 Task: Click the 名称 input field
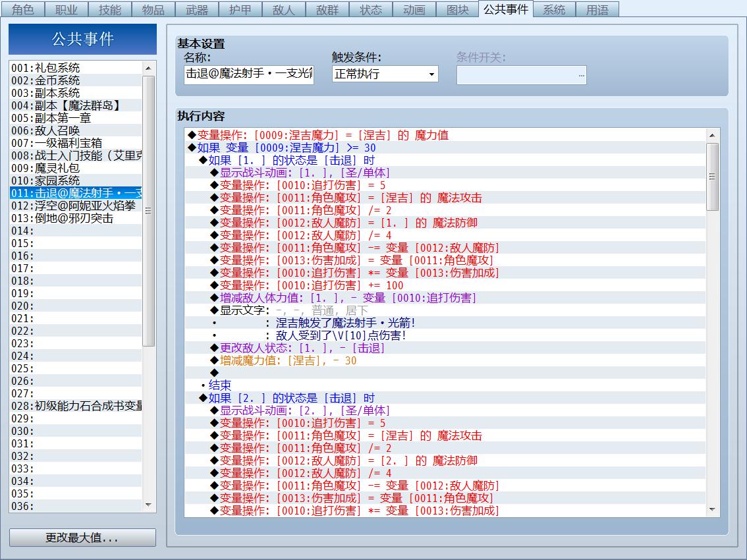click(x=249, y=74)
